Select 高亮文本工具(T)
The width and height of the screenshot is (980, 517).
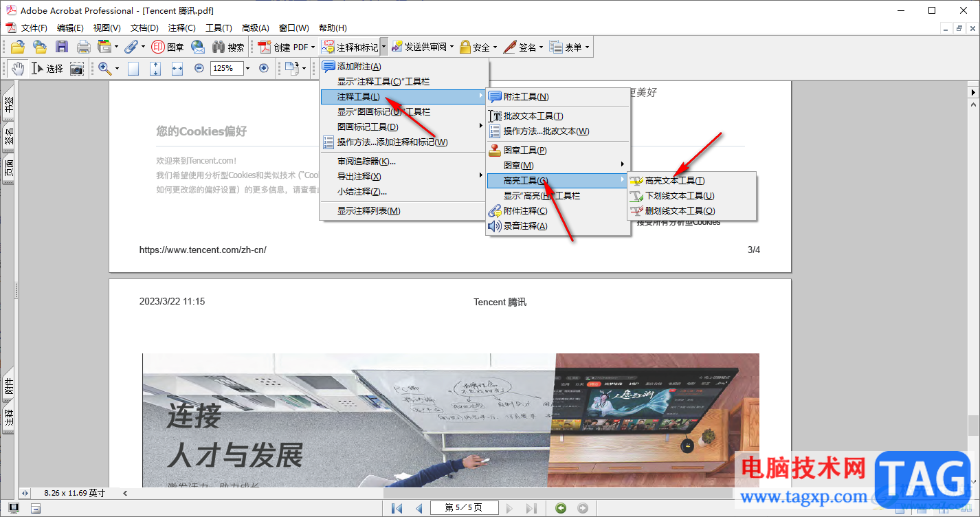click(691, 181)
